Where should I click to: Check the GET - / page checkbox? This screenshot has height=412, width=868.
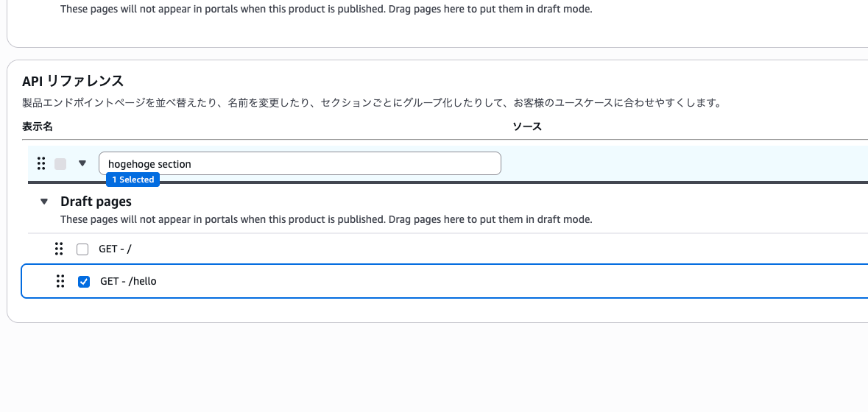[82, 249]
